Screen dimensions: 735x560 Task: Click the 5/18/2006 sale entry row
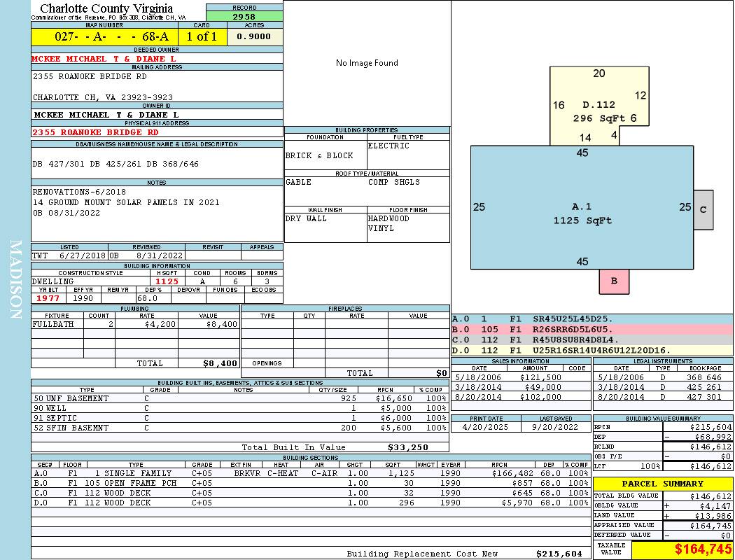pos(520,377)
